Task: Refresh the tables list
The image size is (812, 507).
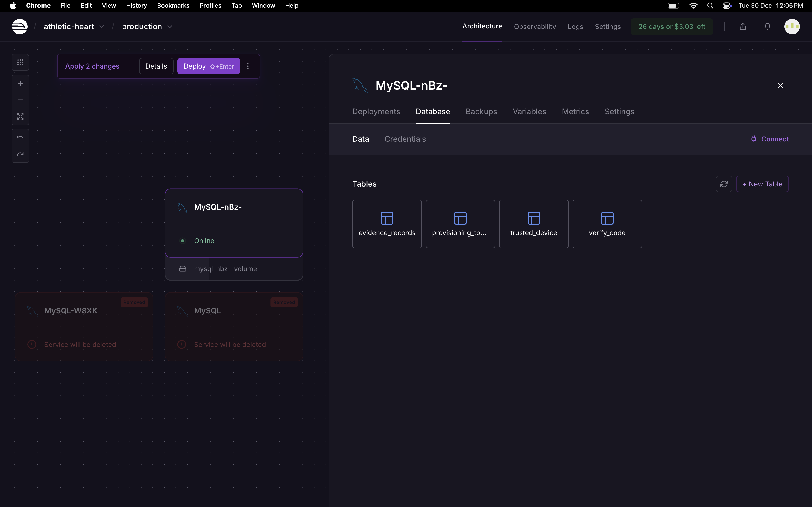Action: [x=724, y=184]
